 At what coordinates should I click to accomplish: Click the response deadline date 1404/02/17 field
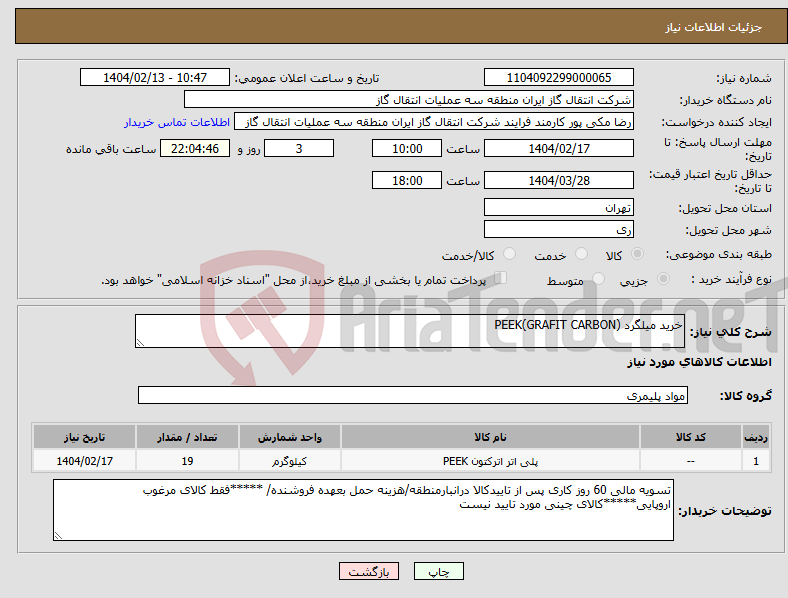[559, 148]
